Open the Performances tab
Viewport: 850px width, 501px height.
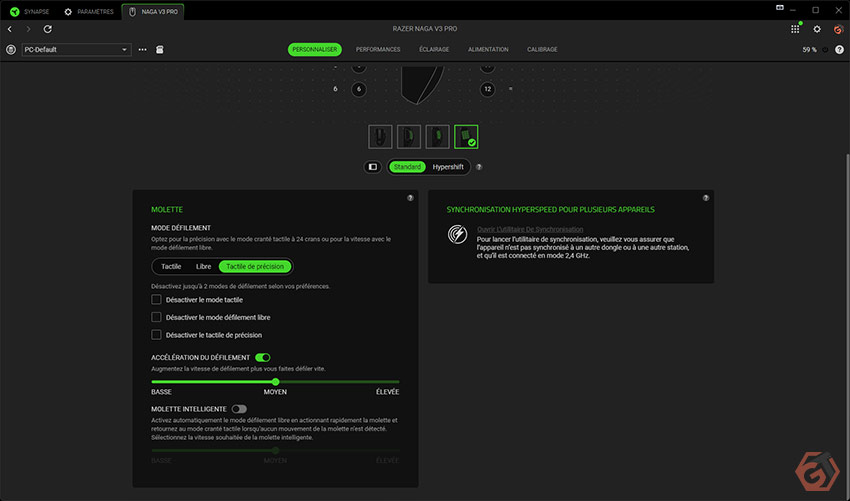point(378,49)
